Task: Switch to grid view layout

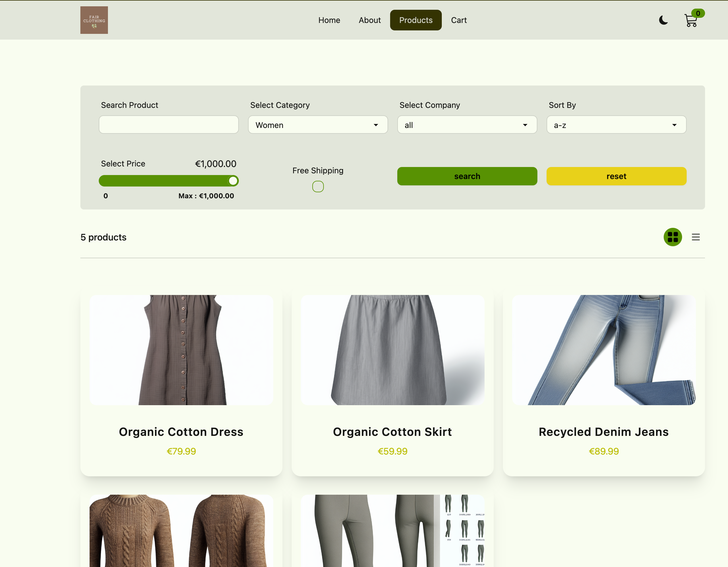Action: 673,237
